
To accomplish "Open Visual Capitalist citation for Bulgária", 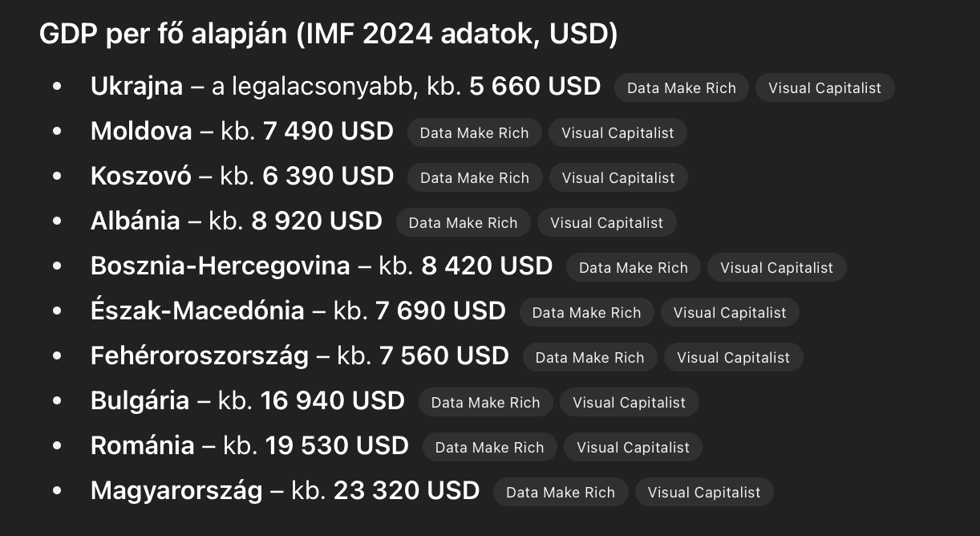I will click(630, 403).
